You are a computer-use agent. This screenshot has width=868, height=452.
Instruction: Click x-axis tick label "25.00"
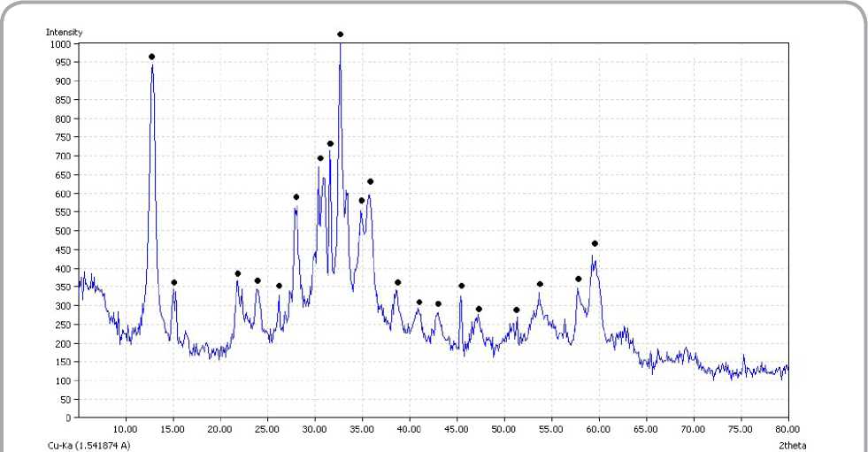[267, 429]
